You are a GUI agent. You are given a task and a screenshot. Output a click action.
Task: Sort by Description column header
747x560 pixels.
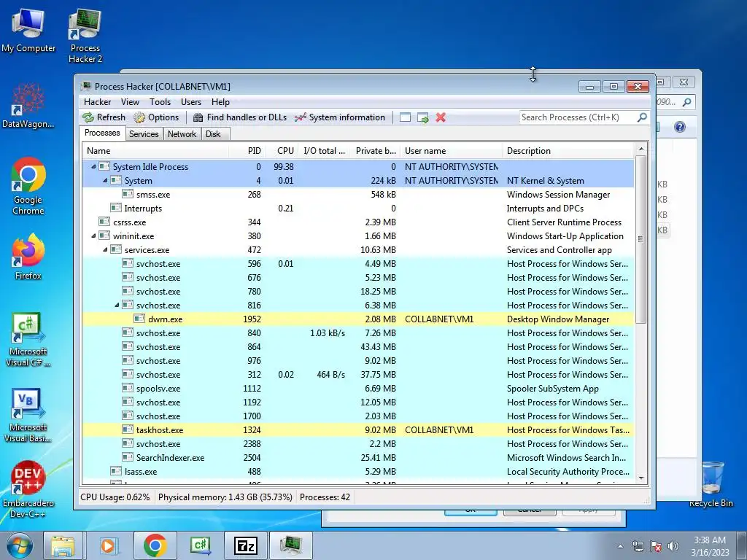[x=568, y=150]
